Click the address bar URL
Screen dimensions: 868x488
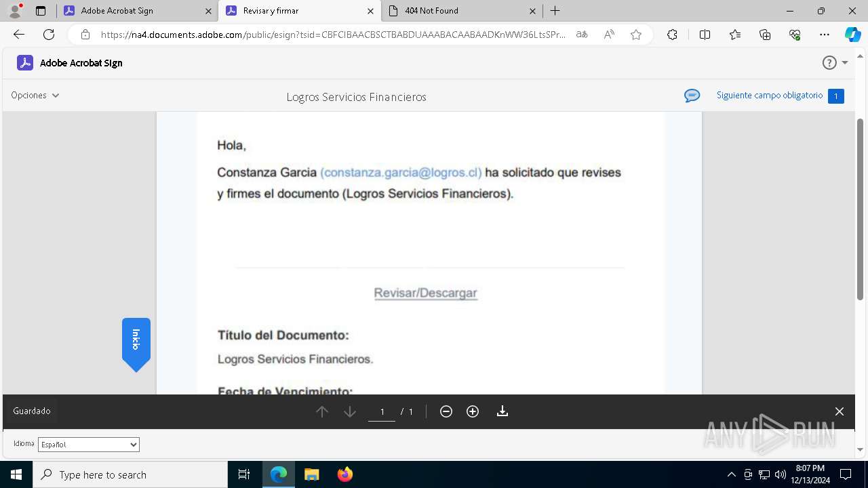pos(332,35)
